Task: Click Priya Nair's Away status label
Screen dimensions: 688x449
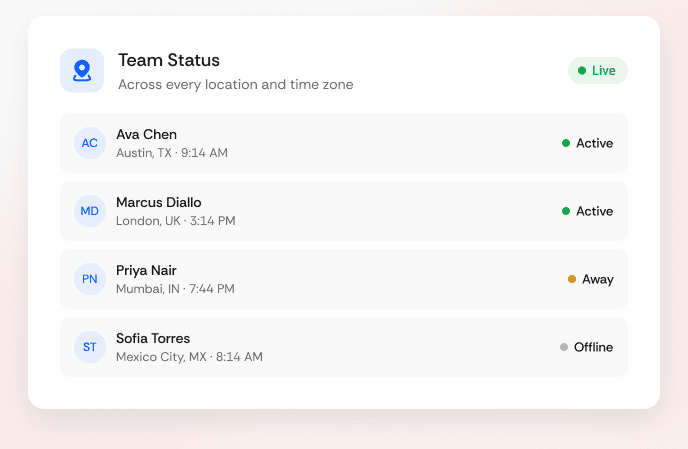Action: click(598, 279)
